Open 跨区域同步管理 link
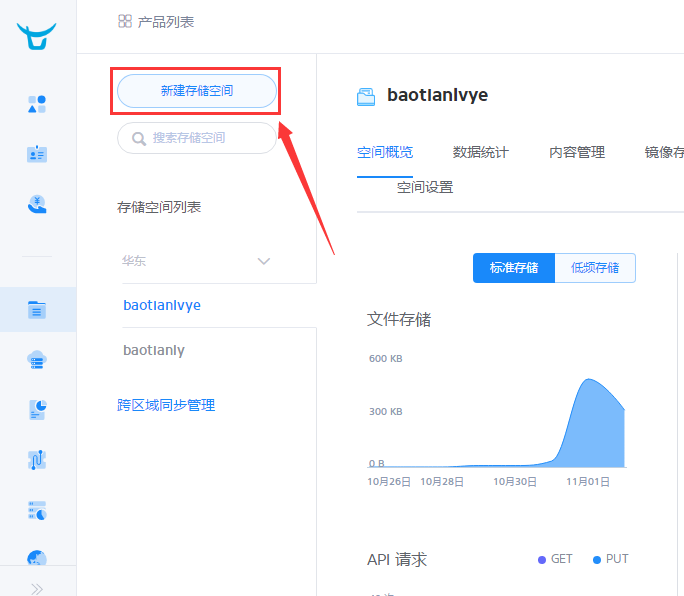This screenshot has height=596, width=684. tap(166, 405)
